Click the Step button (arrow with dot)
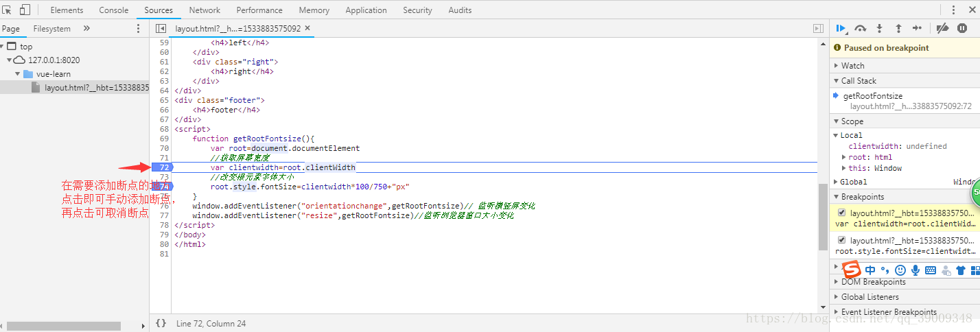 tap(917, 28)
